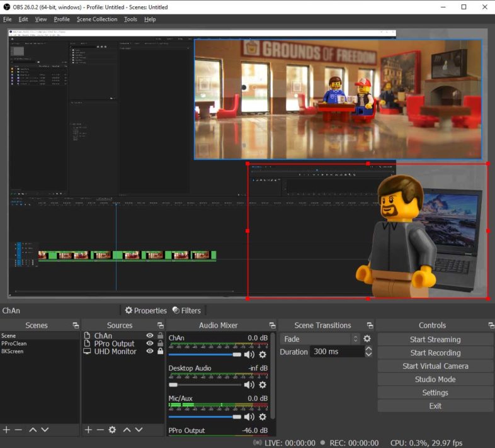Select the PPro Output source row
The image size is (495, 448).
click(x=123, y=344)
